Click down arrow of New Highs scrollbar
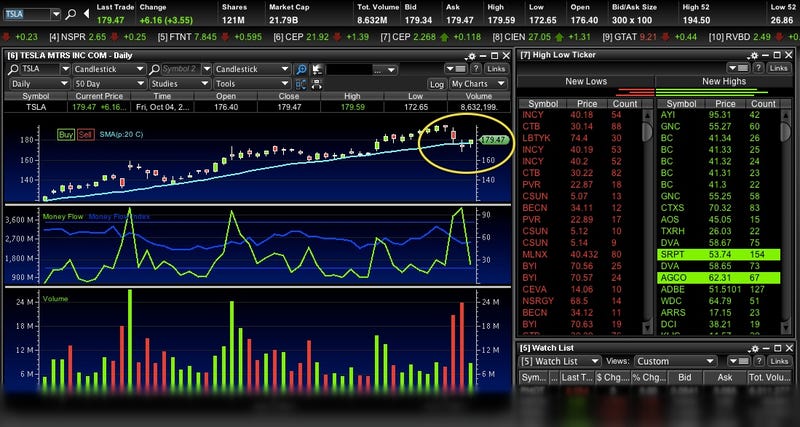Viewport: 800px width, 427px height. (x=787, y=328)
